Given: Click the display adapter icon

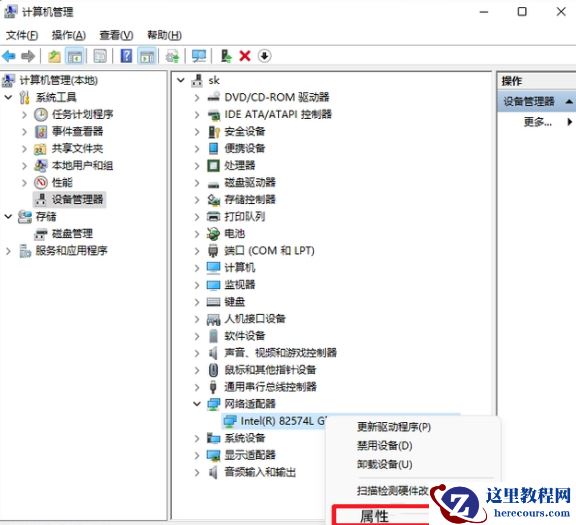Looking at the screenshot, I should click(213, 455).
